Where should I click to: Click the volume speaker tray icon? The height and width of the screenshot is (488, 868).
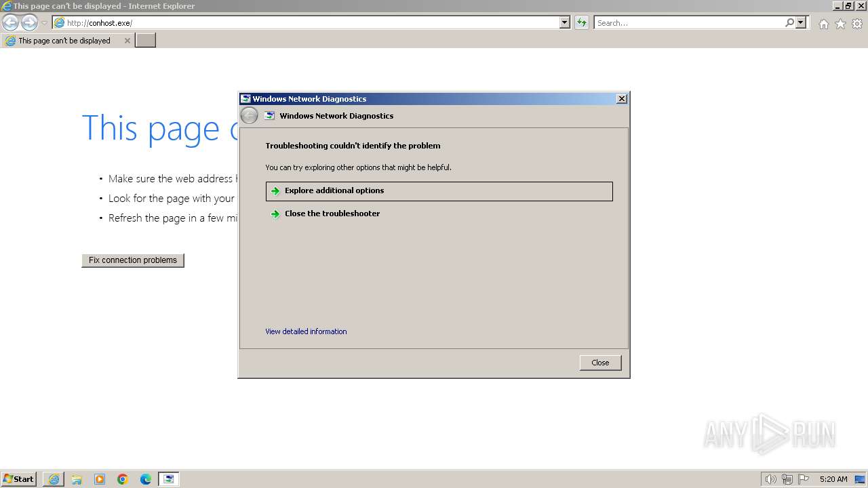770,479
